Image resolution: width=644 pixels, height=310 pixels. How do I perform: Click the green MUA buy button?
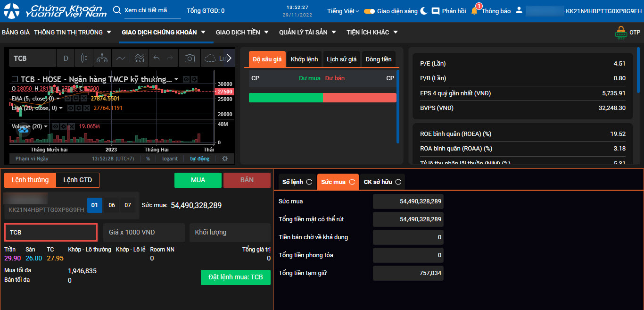198,180
